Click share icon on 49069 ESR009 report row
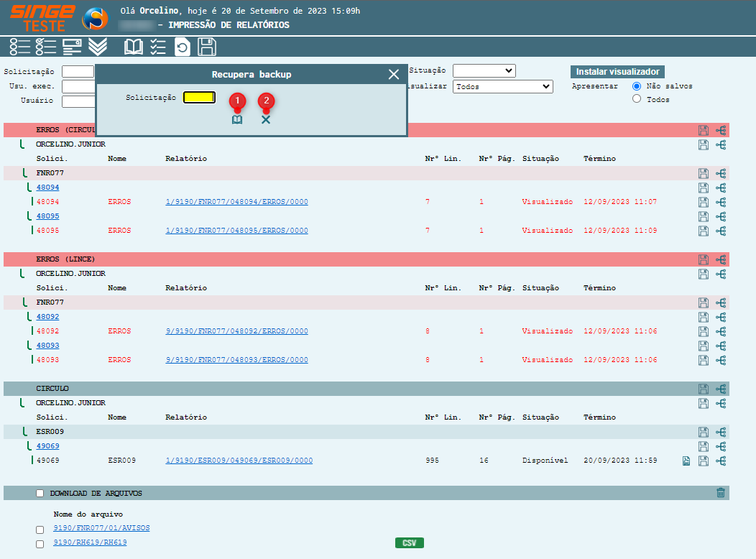 [721, 461]
